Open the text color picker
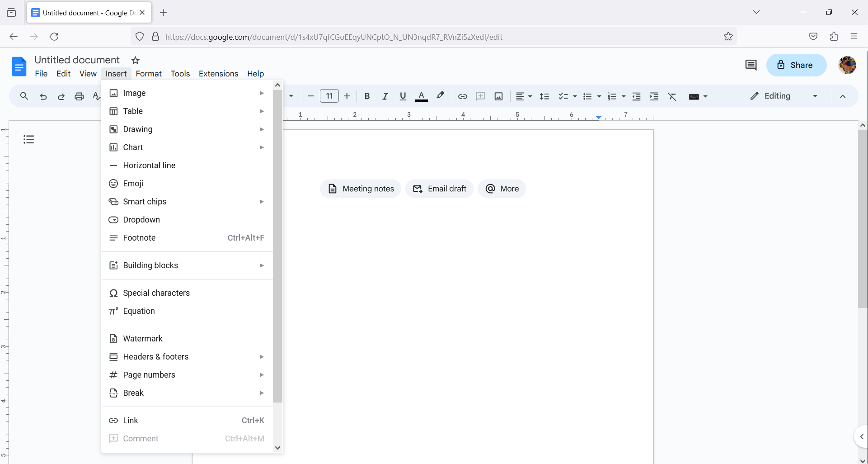Image resolution: width=868 pixels, height=464 pixels. pos(421,96)
